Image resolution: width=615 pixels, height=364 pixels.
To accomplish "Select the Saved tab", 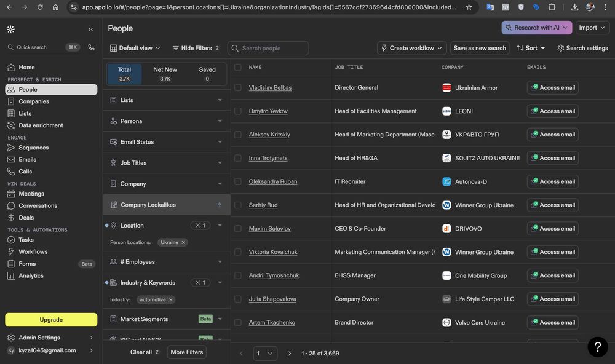I will click(207, 74).
